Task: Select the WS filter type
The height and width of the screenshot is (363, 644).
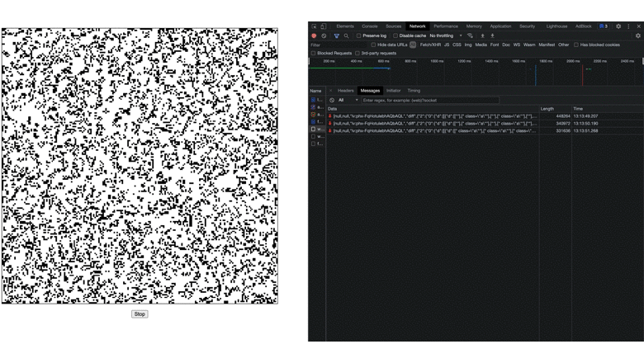Action: (517, 45)
